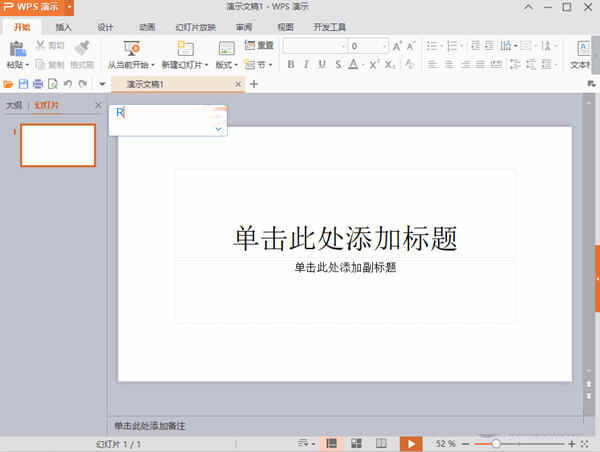Toggle Bold formatting
Image resolution: width=600 pixels, height=452 pixels.
291,65
